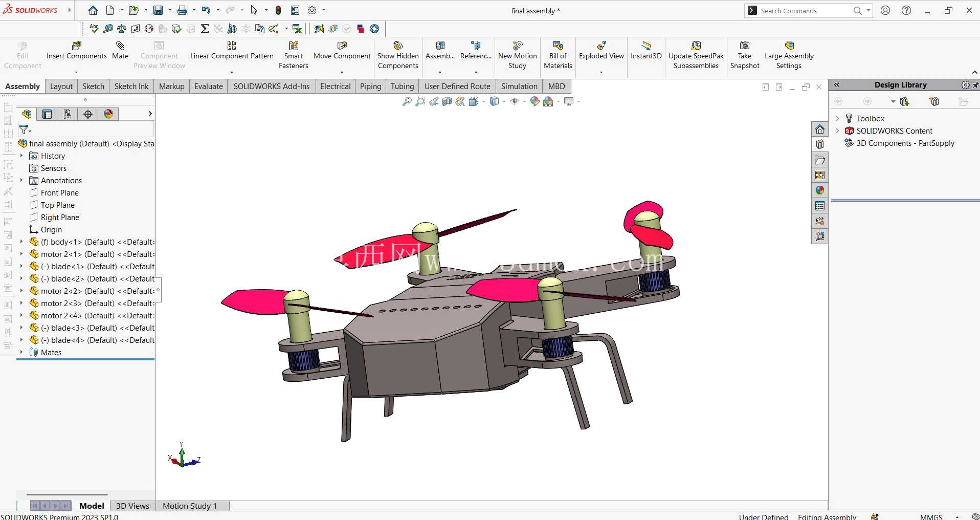Switch to the DisplayManager appearance tab
The image size is (980, 520).
(x=108, y=114)
